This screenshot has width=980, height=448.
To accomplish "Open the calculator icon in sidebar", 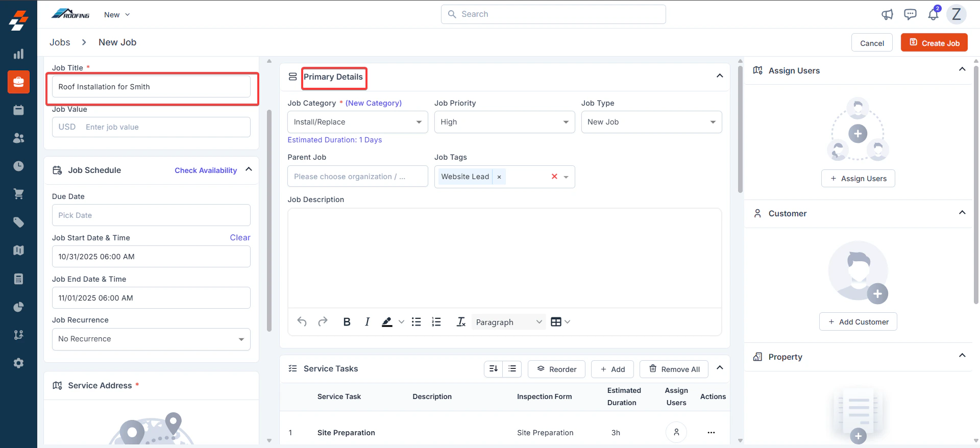I will pyautogui.click(x=18, y=279).
